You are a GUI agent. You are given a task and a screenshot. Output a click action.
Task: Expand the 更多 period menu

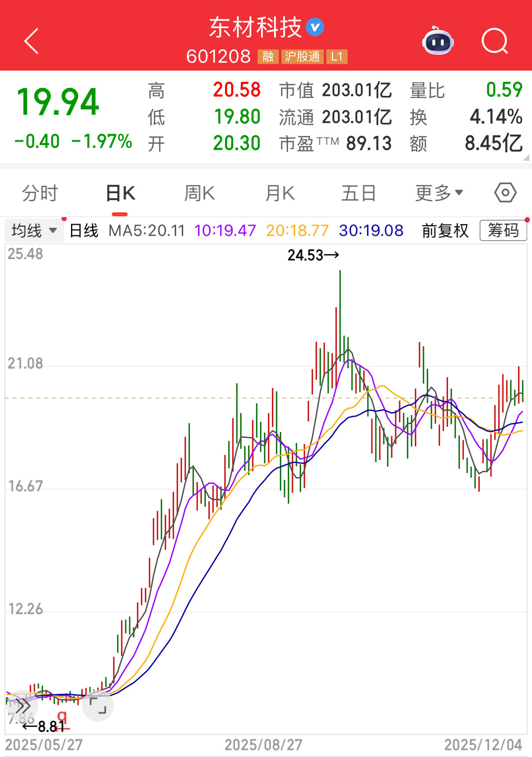coord(439,193)
